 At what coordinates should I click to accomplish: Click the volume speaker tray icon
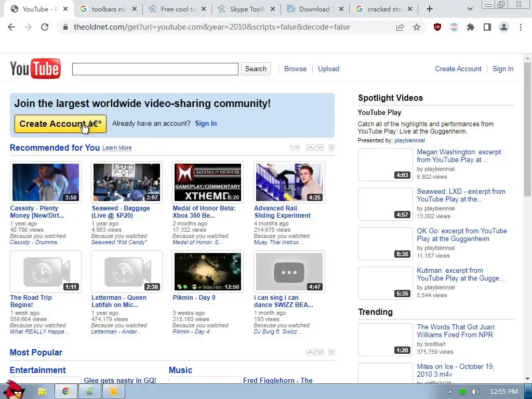[475, 392]
